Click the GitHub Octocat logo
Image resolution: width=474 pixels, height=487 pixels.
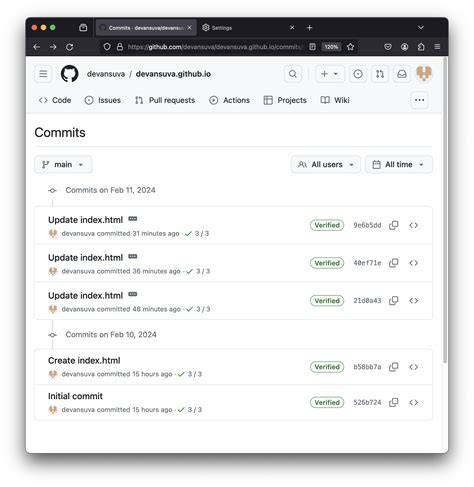[70, 74]
